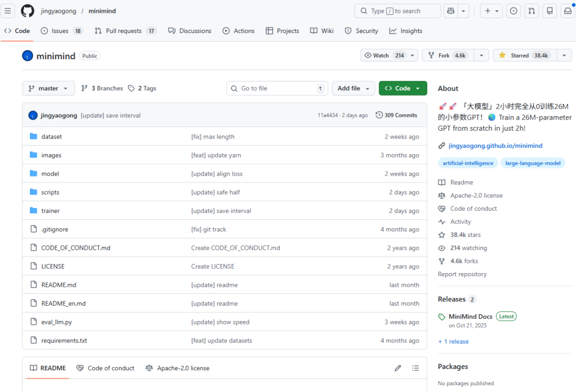
Task: Switch to the Insights tab
Action: pos(405,31)
